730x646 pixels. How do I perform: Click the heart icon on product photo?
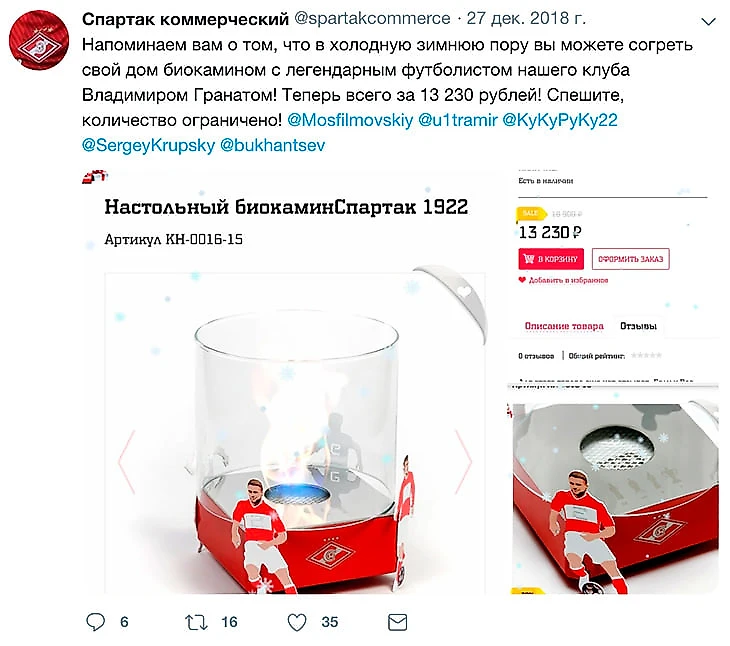coord(465,291)
